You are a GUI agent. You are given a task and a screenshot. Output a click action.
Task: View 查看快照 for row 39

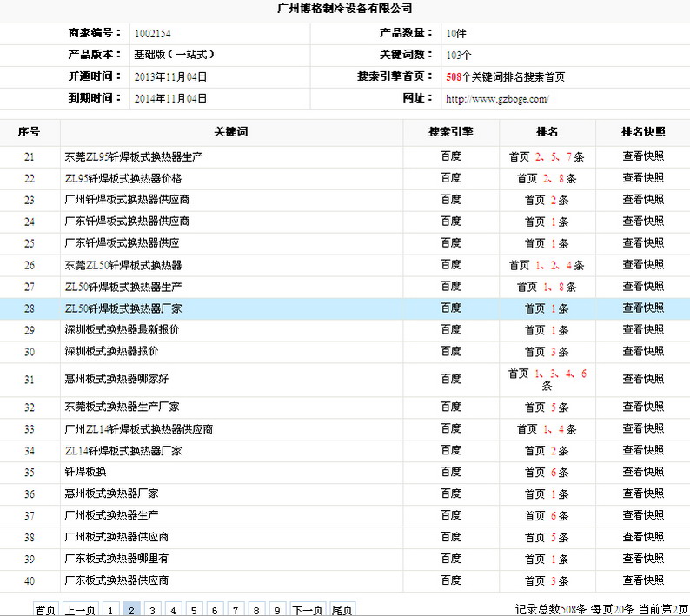[x=643, y=559]
